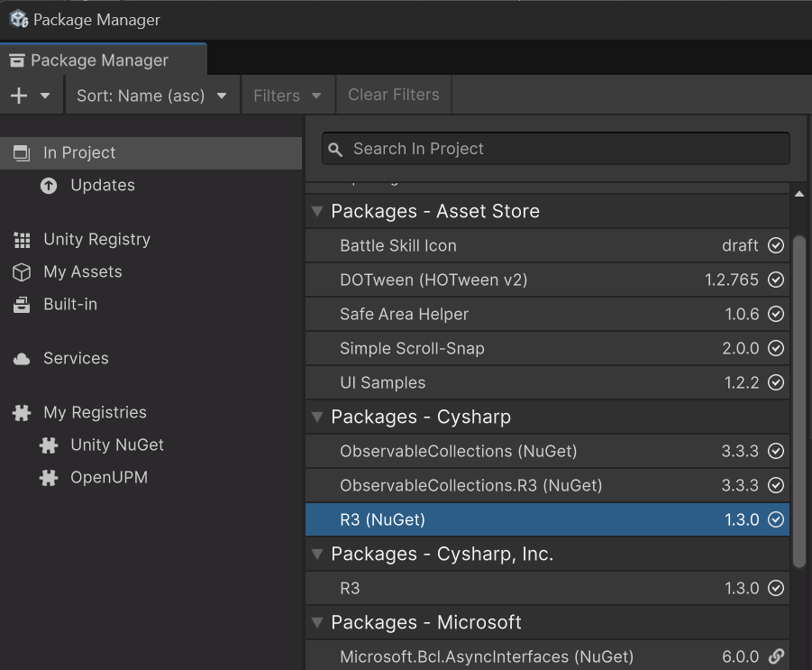Click installed checkmark on R3 (NuGet)

tap(776, 519)
